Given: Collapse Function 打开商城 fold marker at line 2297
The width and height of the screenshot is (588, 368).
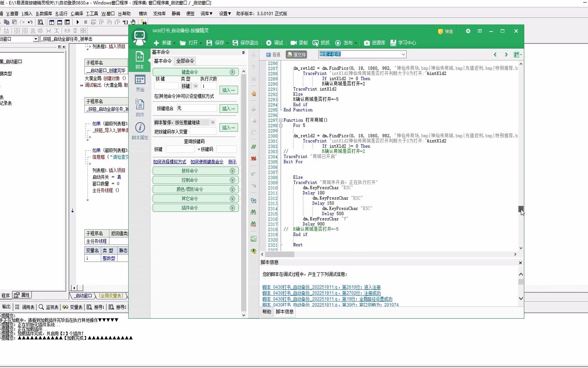Looking at the screenshot, I should click(281, 120).
